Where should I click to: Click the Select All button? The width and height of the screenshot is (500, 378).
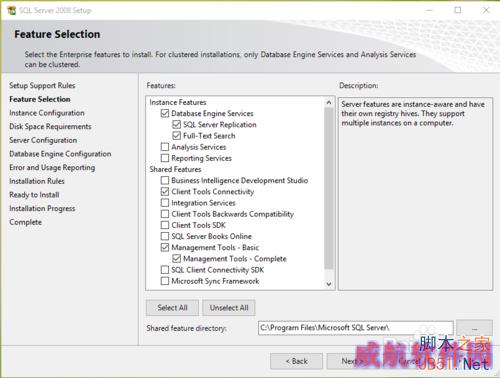tap(172, 308)
